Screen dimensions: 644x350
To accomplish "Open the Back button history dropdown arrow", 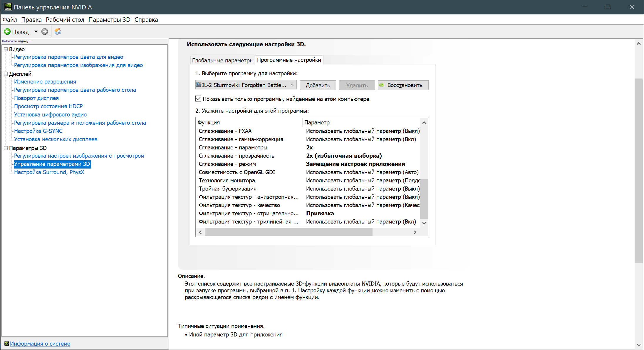I will pos(36,31).
